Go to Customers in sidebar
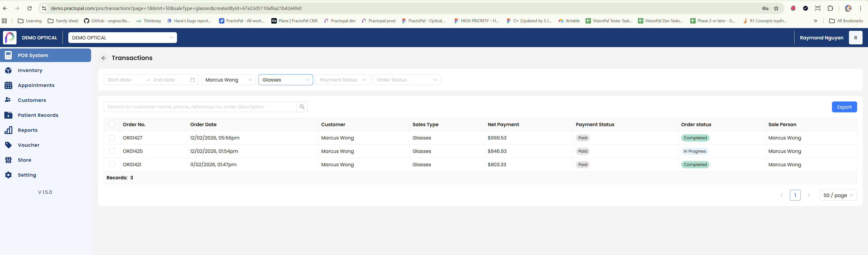 32,100
